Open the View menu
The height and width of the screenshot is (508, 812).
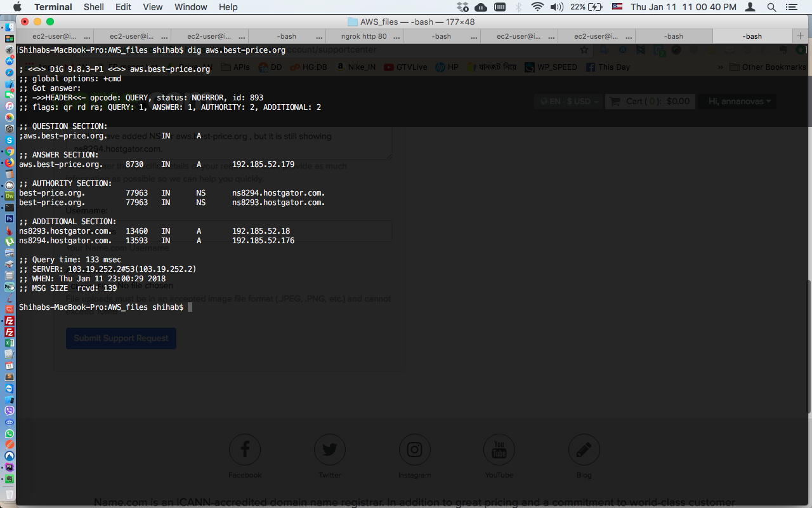coord(153,7)
